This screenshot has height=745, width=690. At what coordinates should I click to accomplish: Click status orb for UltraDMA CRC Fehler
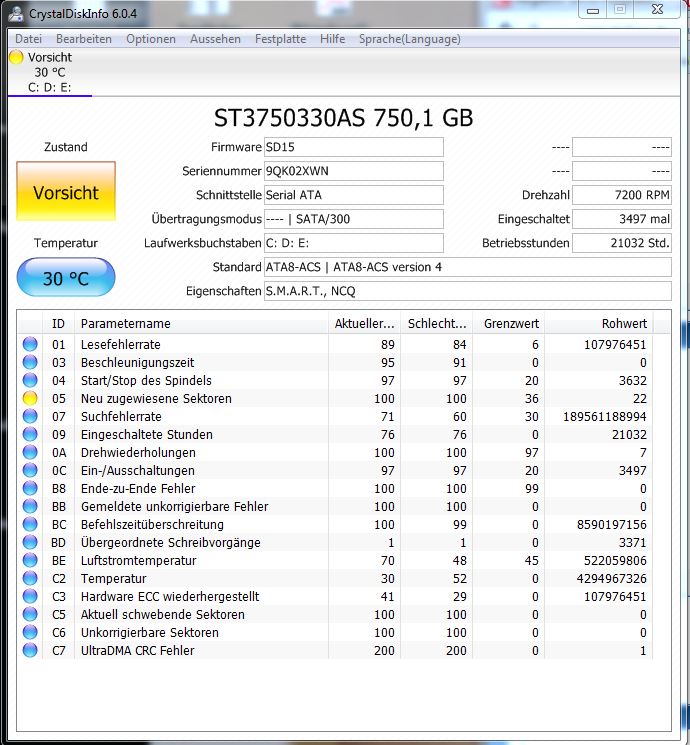coord(30,650)
